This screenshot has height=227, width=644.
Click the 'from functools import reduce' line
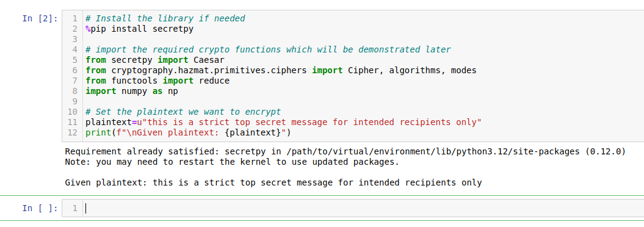pyautogui.click(x=157, y=81)
